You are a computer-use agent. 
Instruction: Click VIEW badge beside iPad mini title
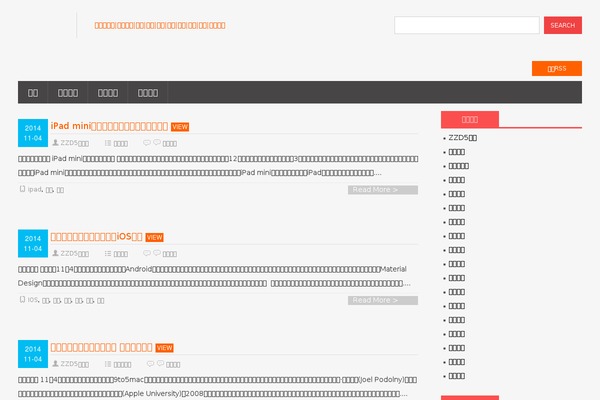pyautogui.click(x=180, y=127)
